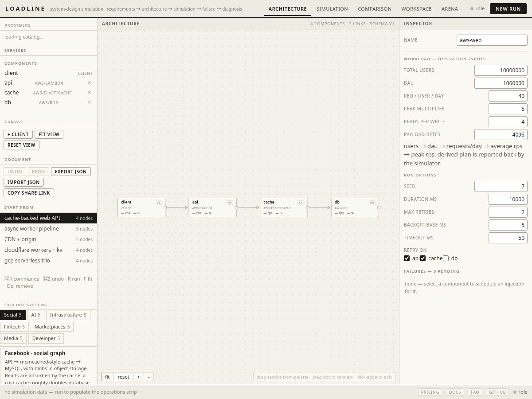Viewport: 532px width, 399px height.
Task: Go to the Workspace tab
Action: [416, 9]
